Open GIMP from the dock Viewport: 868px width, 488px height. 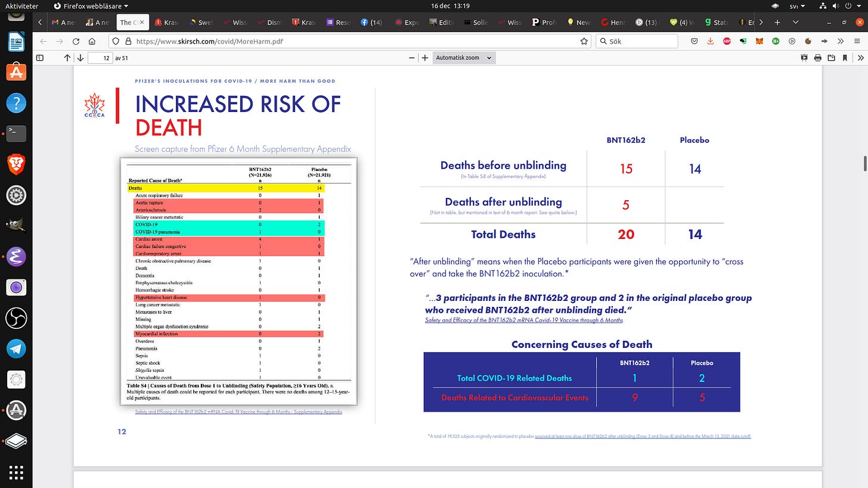tap(16, 226)
